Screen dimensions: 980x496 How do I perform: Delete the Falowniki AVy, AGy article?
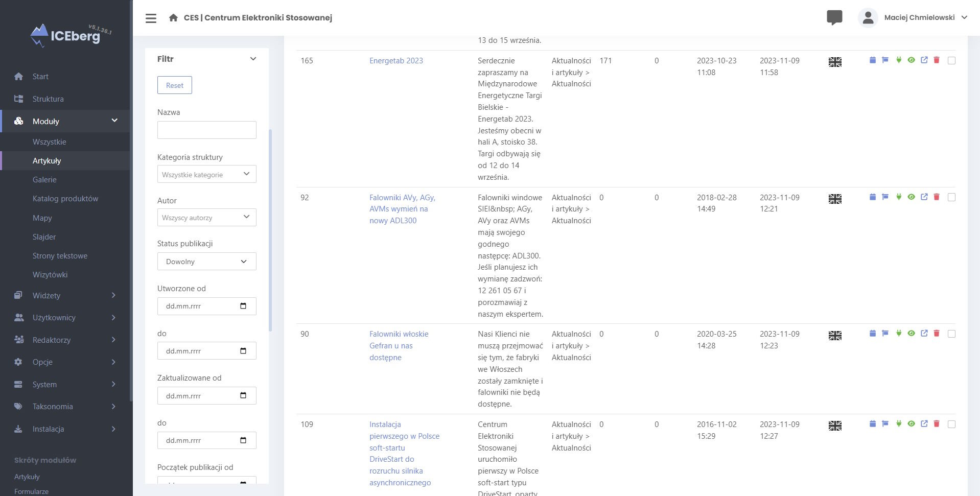coord(937,197)
